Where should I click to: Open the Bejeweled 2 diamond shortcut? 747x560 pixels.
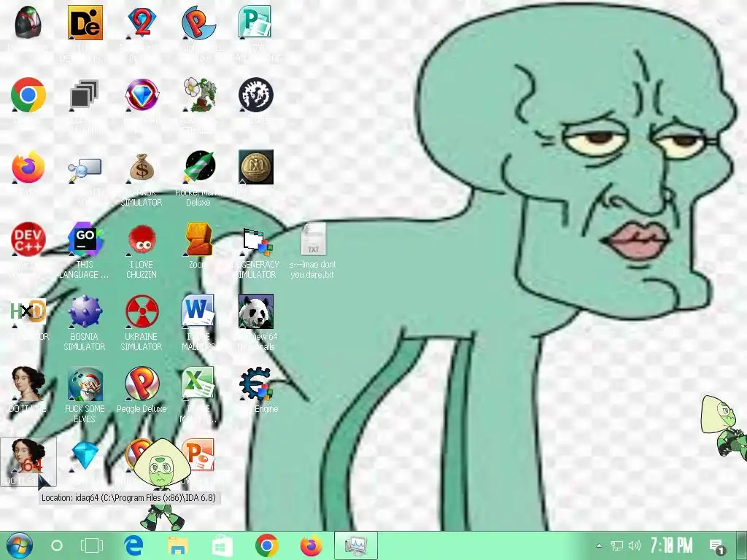tap(142, 23)
